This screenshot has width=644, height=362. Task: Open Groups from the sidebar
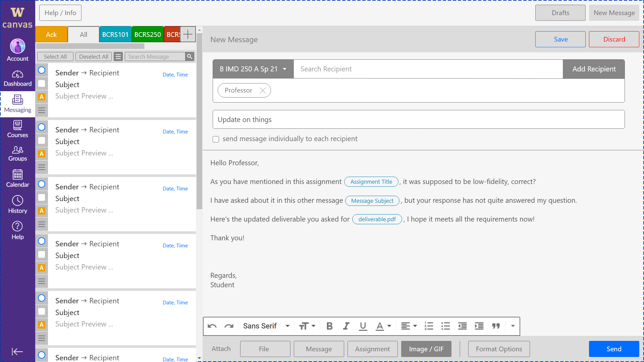[17, 154]
